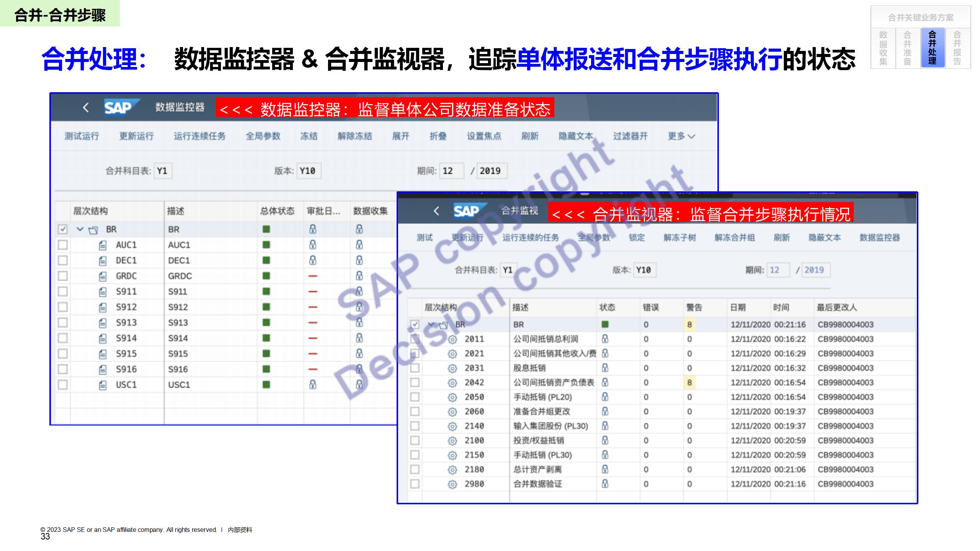Open the 更多 dropdown menu
The image size is (980, 551).
681,136
